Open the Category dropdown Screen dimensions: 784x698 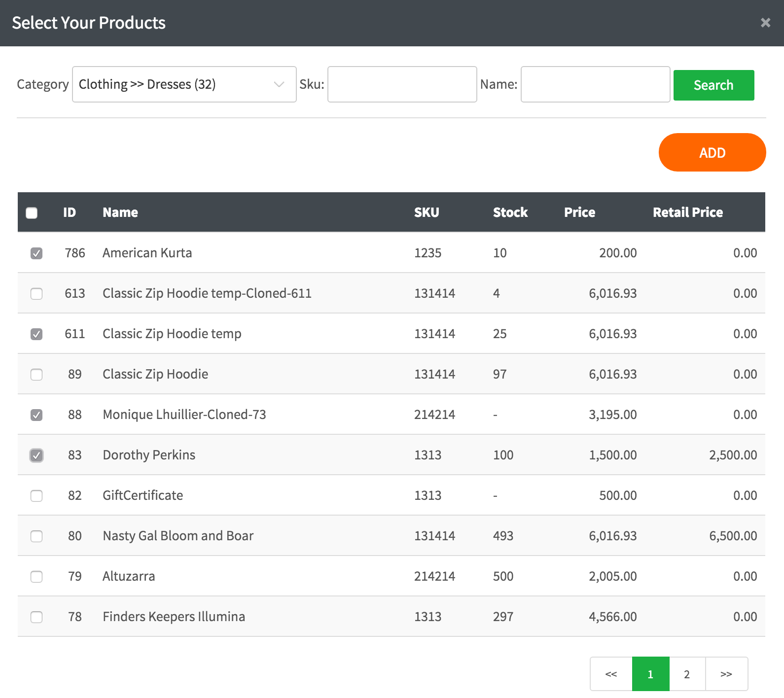[x=184, y=84]
